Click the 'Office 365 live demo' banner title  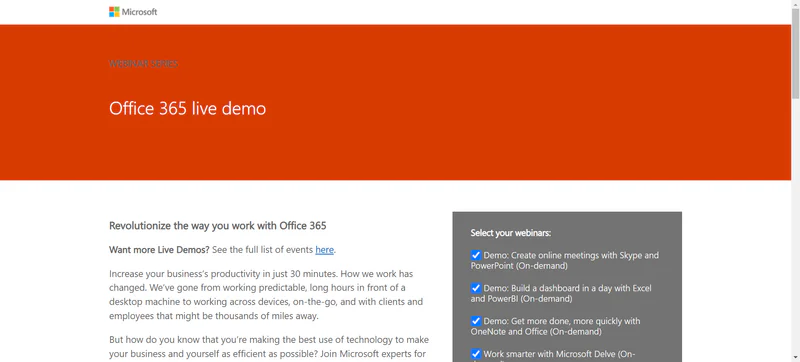point(187,109)
